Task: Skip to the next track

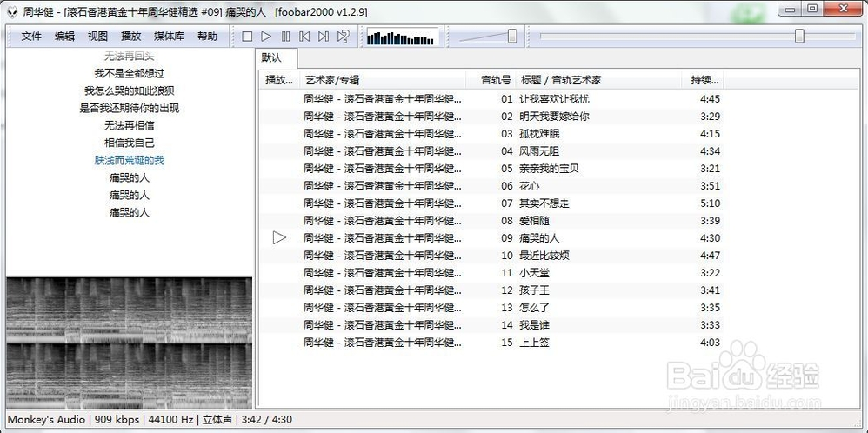Action: coord(324,37)
